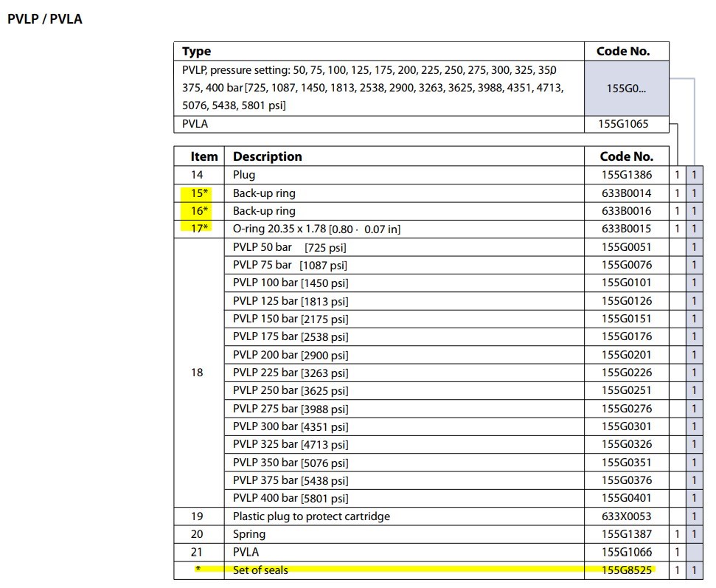
Task: Select code number 155G0251
Action: pyautogui.click(x=626, y=390)
